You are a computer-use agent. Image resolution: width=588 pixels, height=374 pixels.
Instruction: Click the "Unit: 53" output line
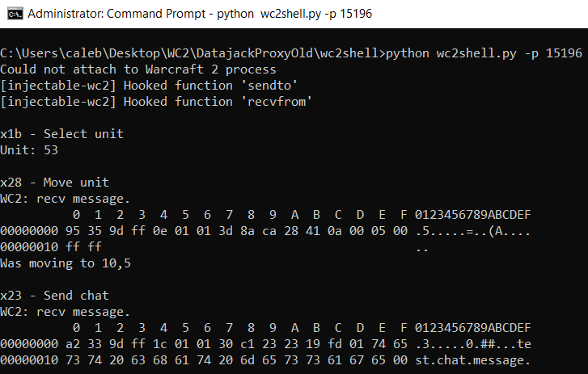(x=29, y=149)
